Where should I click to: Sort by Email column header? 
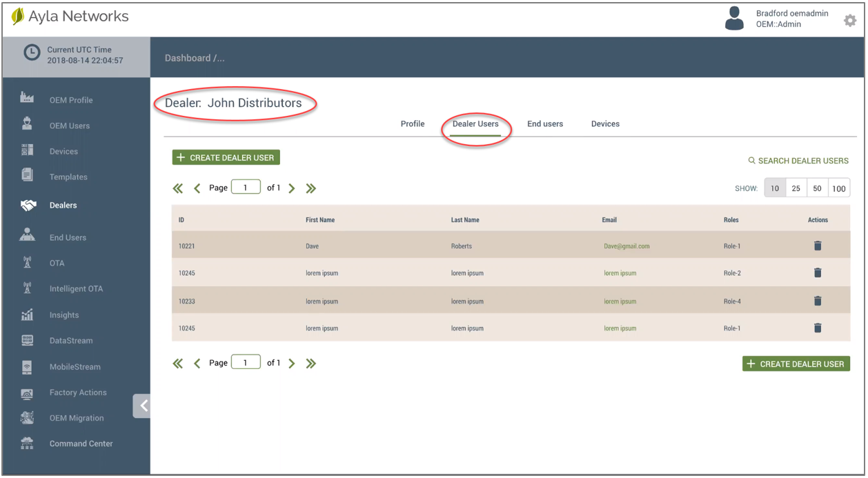[x=609, y=220]
